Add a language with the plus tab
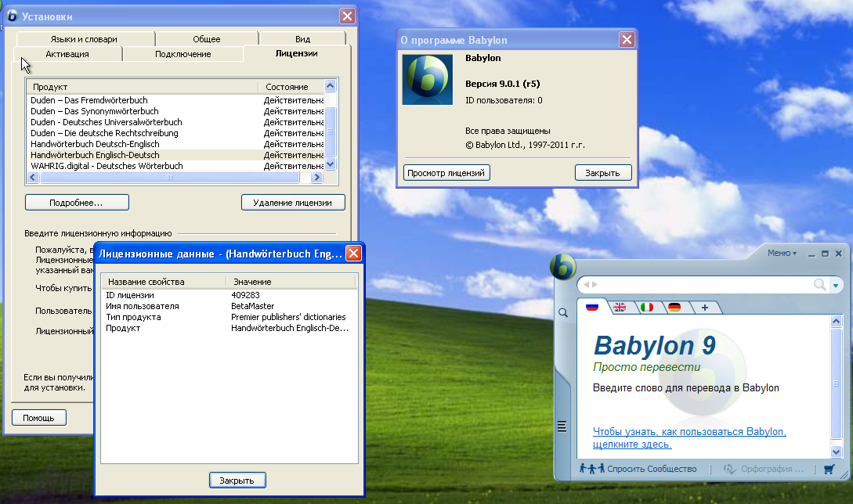Viewport: 853px width, 504px height. point(704,308)
